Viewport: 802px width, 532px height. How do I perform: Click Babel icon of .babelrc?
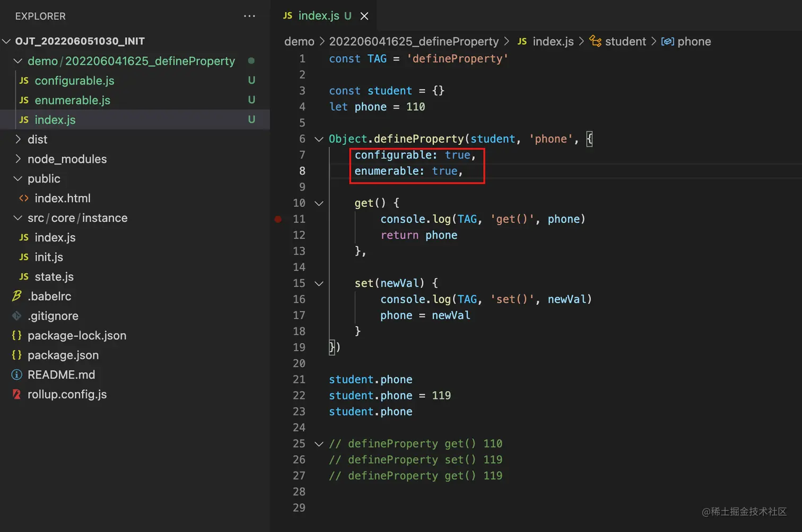pos(17,296)
